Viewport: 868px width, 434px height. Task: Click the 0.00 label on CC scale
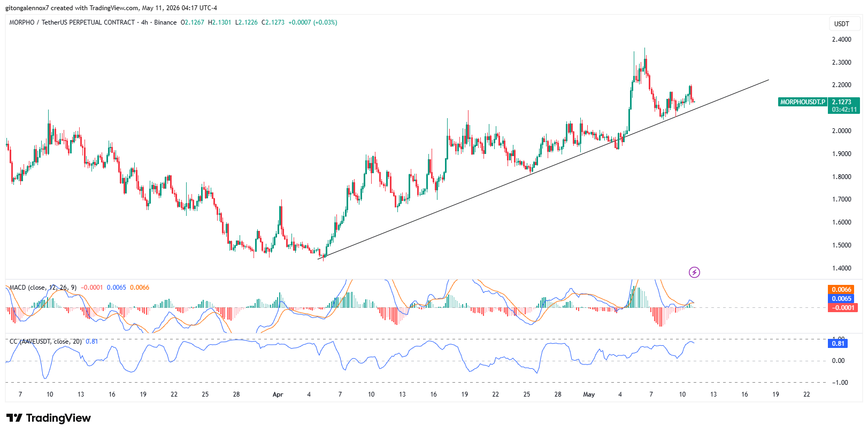(838, 361)
